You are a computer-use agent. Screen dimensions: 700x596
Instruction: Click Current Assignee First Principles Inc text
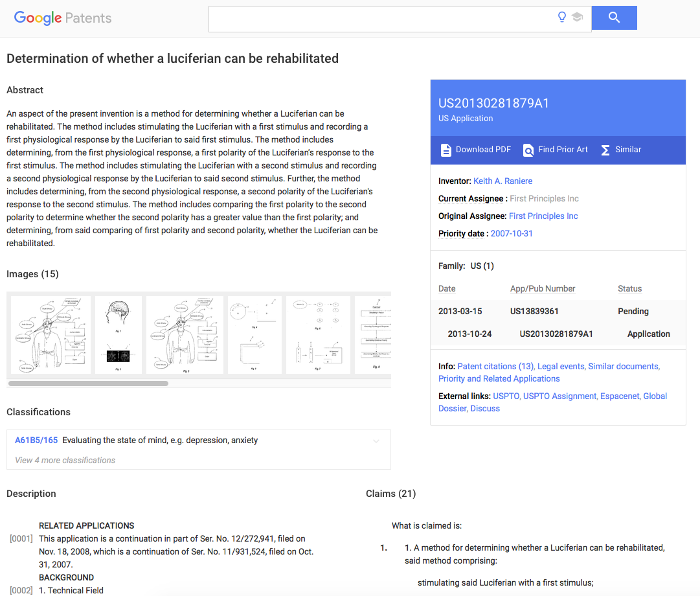[544, 198]
